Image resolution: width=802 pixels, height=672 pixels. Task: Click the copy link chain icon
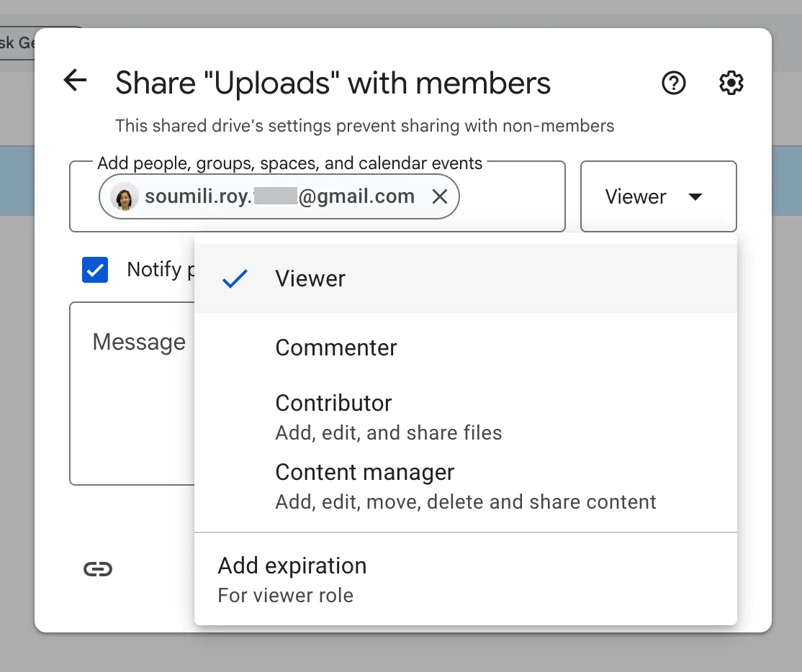(98, 569)
